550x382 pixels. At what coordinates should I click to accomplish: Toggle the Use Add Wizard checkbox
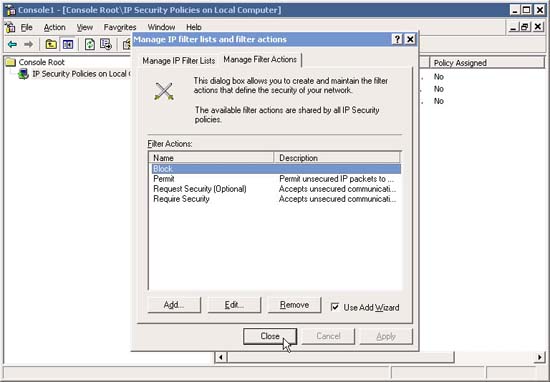(x=335, y=307)
